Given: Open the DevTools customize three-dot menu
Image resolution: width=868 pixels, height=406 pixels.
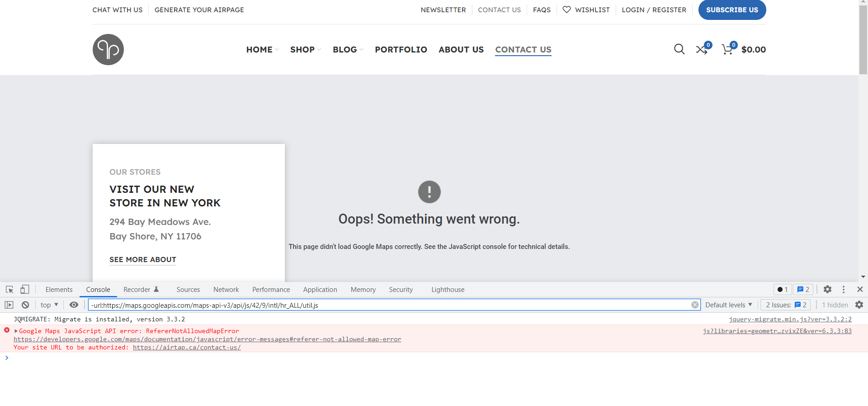Looking at the screenshot, I should pos(844,289).
